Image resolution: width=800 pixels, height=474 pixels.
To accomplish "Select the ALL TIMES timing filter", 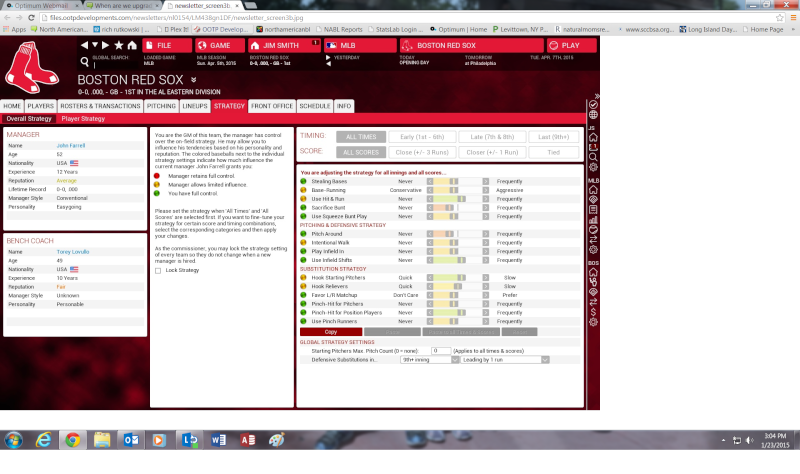I will 361,137.
